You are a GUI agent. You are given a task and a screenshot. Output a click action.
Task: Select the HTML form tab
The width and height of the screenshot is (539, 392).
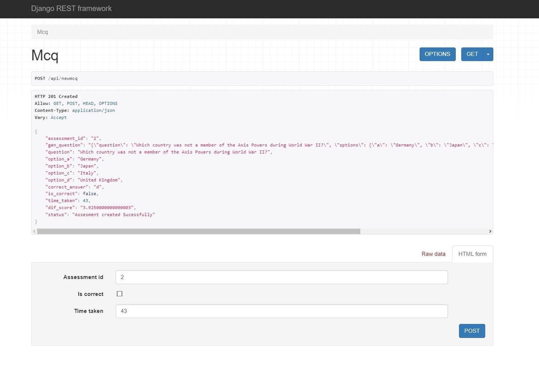click(x=472, y=254)
